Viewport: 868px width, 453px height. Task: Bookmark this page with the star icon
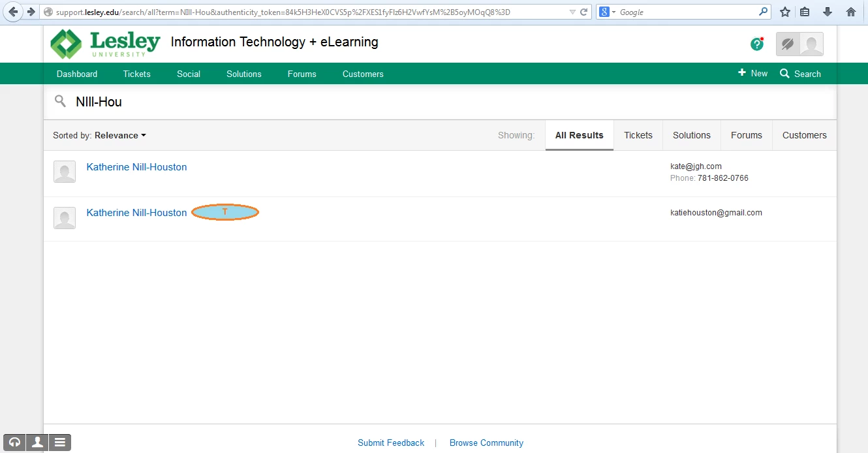click(x=785, y=12)
